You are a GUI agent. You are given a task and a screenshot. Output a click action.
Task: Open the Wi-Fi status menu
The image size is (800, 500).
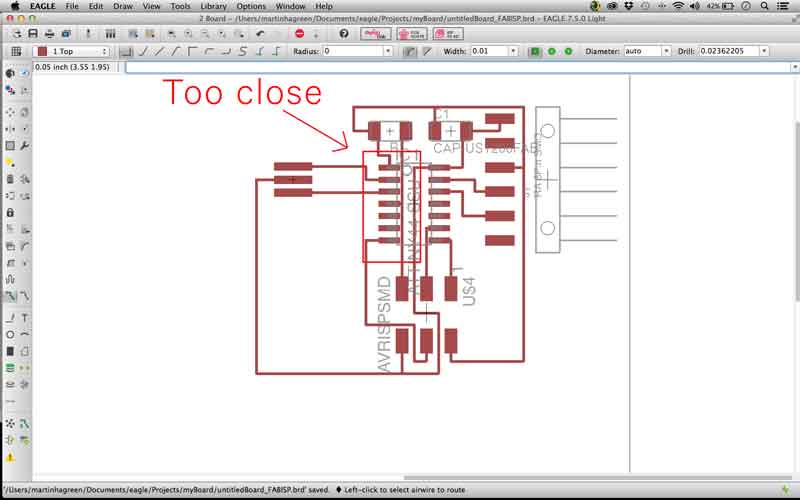click(x=678, y=6)
